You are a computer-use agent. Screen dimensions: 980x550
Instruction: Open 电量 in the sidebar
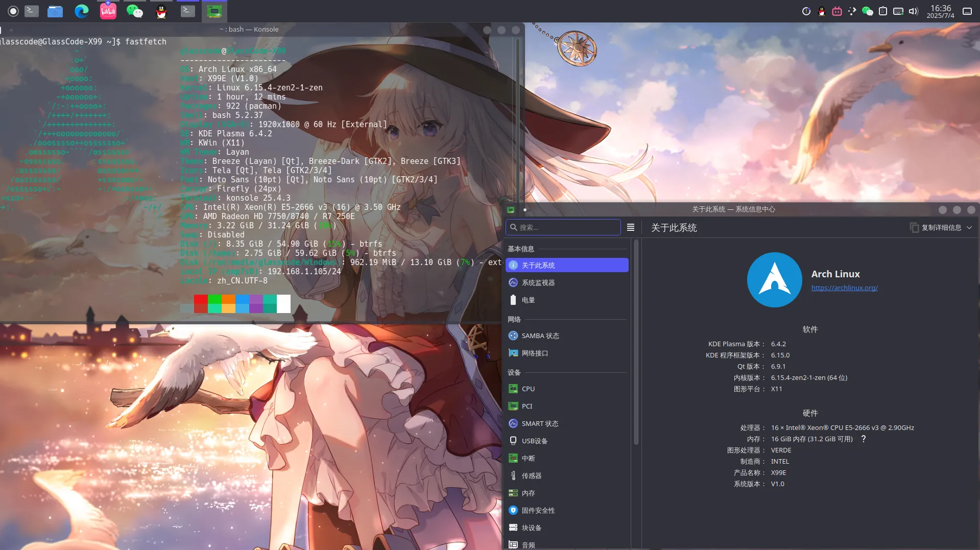coord(567,300)
